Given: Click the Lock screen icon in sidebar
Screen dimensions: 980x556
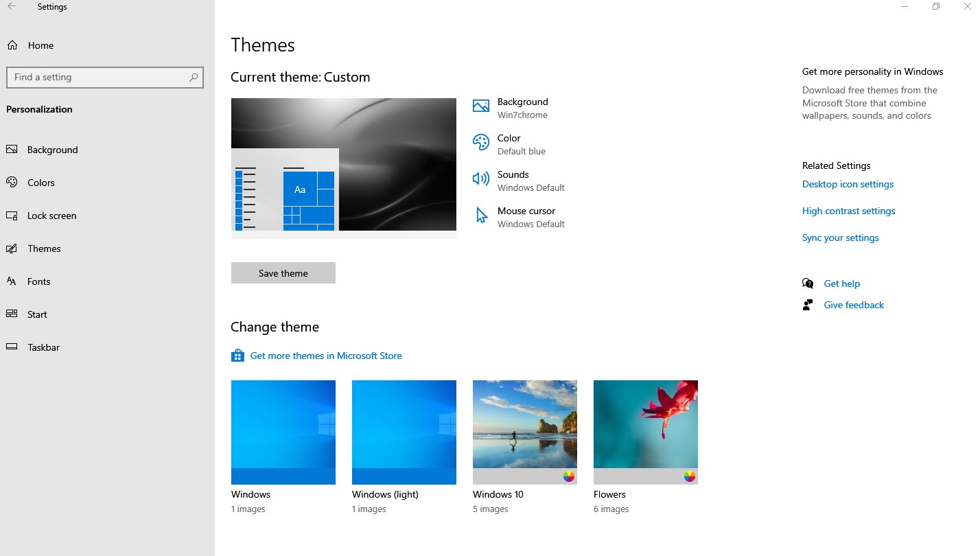Looking at the screenshot, I should pyautogui.click(x=12, y=216).
